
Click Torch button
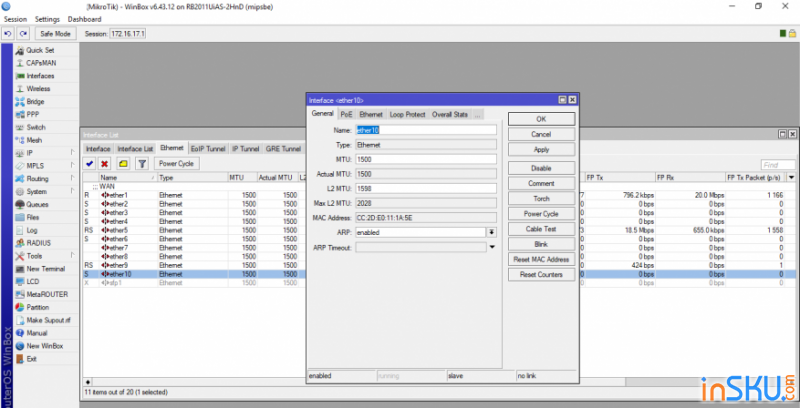coord(541,198)
